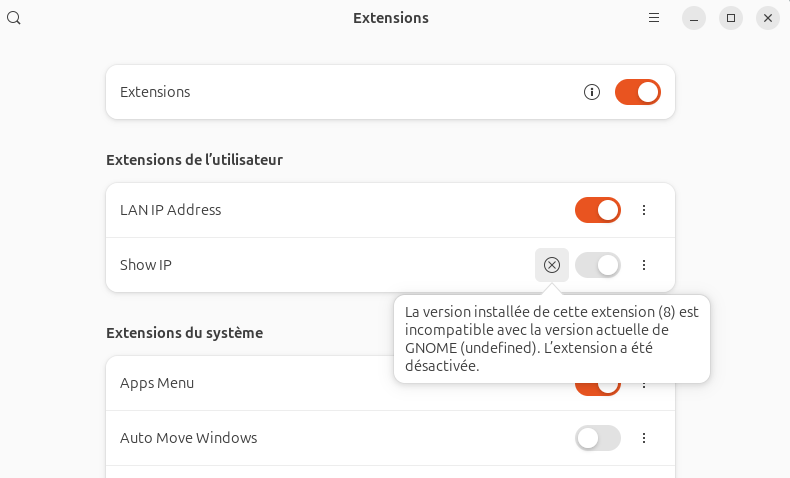Disable the LAN IP Address extension switch
The image size is (790, 478).
click(x=597, y=210)
